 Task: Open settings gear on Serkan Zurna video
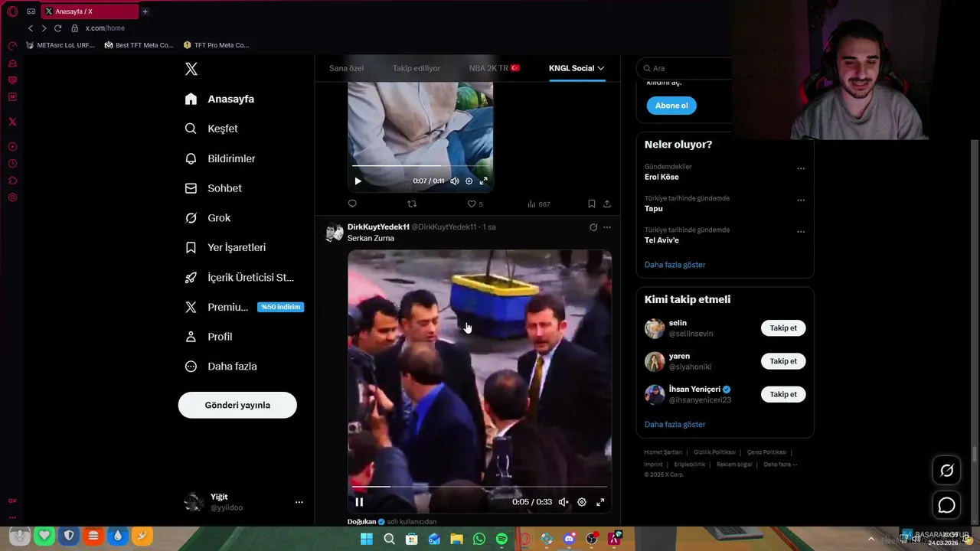582,502
